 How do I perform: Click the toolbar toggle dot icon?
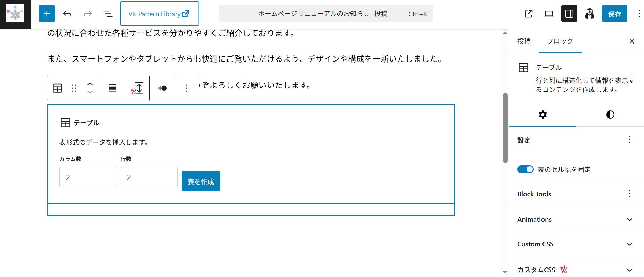pyautogui.click(x=162, y=88)
